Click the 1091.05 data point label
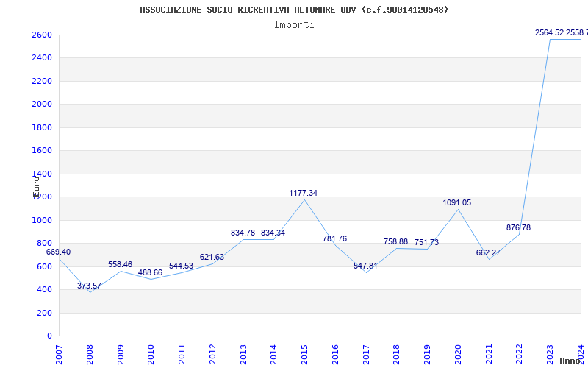 coord(456,202)
